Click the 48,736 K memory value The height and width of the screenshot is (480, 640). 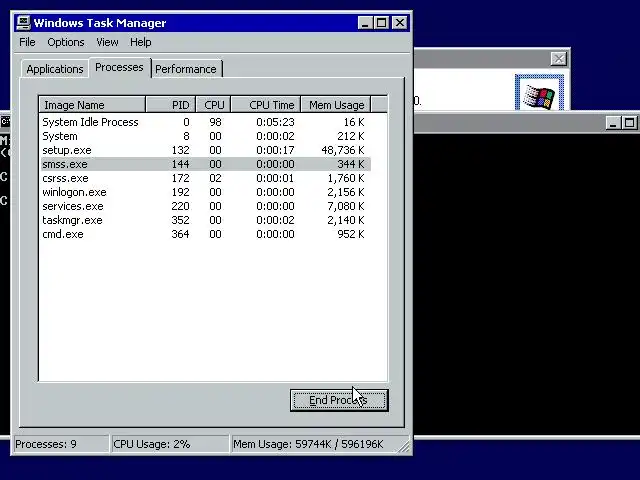click(342, 150)
